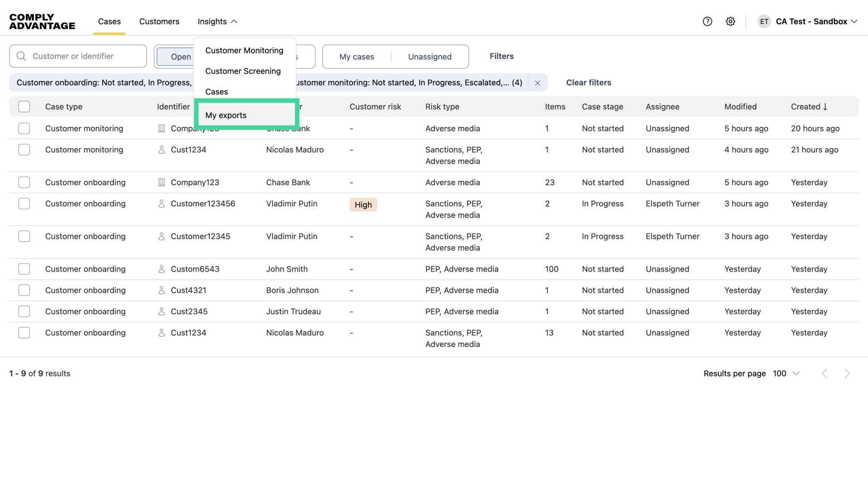Choose Customer Screening from Insights menu
This screenshot has height=488, width=868.
click(x=243, y=71)
